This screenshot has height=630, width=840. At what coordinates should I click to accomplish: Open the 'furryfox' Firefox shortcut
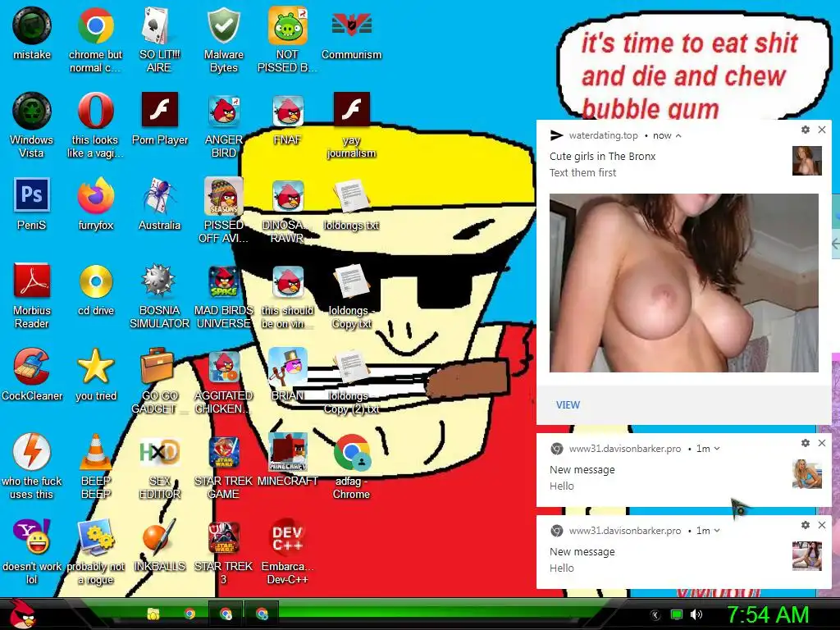coord(95,204)
